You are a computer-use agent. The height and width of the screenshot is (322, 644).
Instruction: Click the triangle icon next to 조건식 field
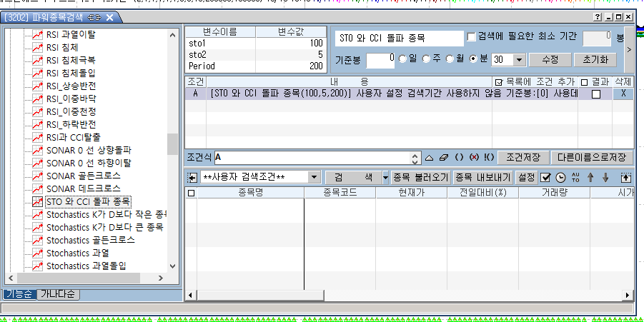tap(430, 157)
